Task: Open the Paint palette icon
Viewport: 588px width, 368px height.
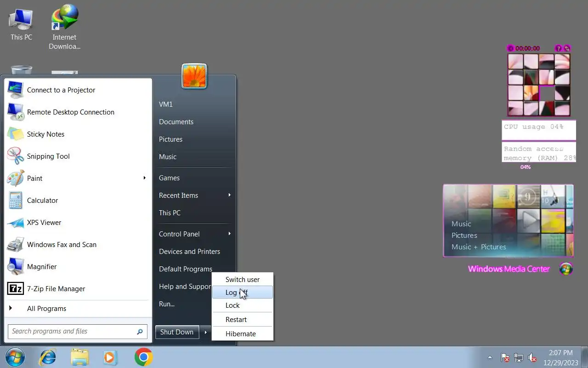Action: click(15, 178)
